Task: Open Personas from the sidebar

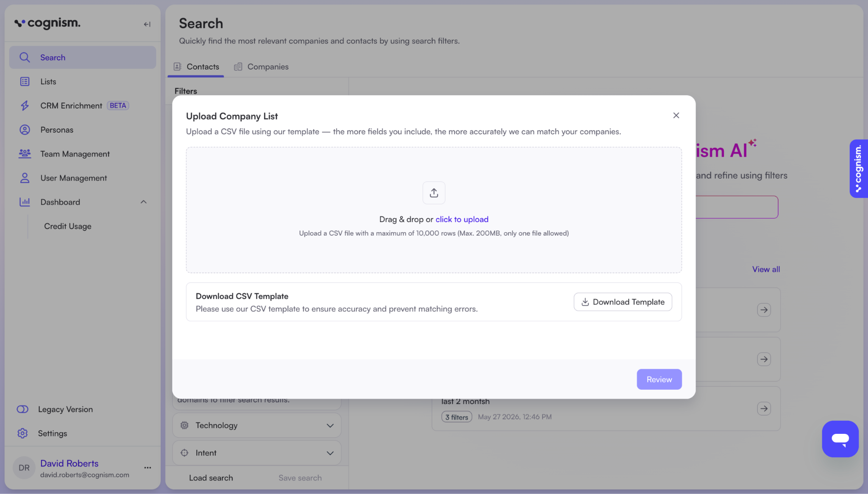Action: pos(83,130)
